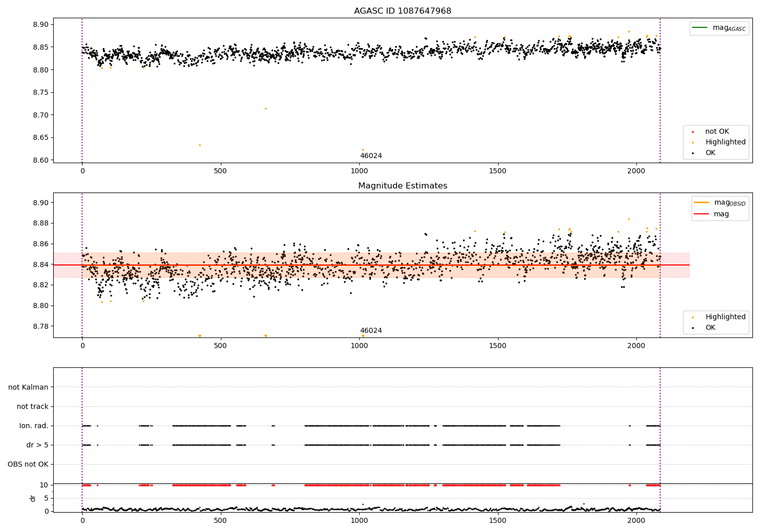
Task: Click the 46024 annotation in top plot
Action: tap(371, 156)
